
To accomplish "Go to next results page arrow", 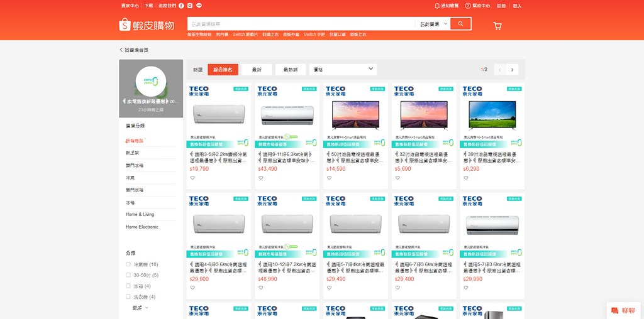I will [x=512, y=70].
